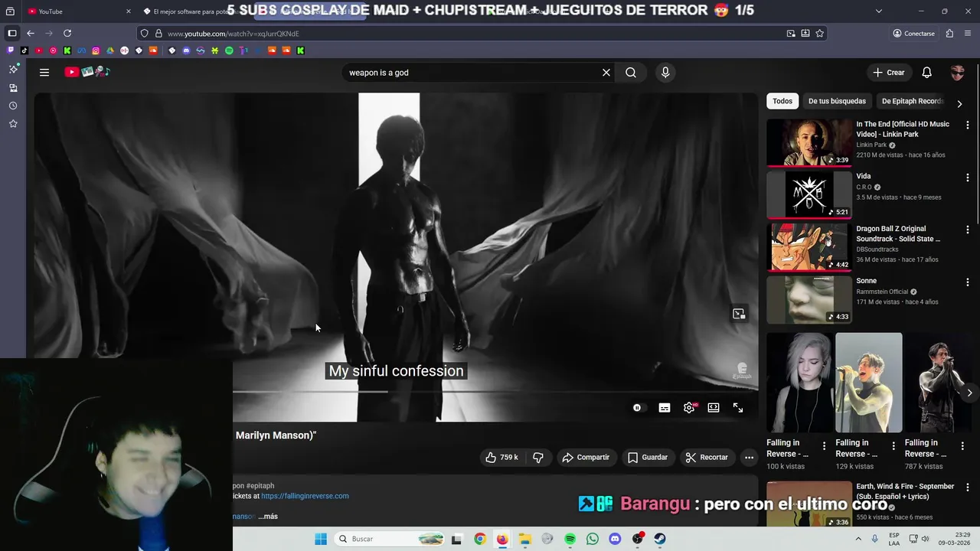The image size is (980, 551).
Task: Open options for the Sonne video
Action: coord(968,282)
